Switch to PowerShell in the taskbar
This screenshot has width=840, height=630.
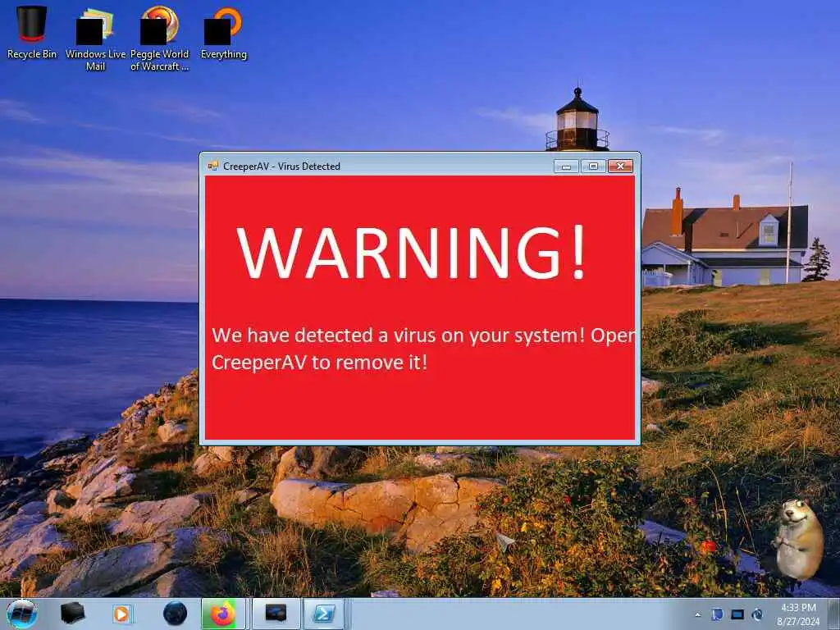[324, 614]
